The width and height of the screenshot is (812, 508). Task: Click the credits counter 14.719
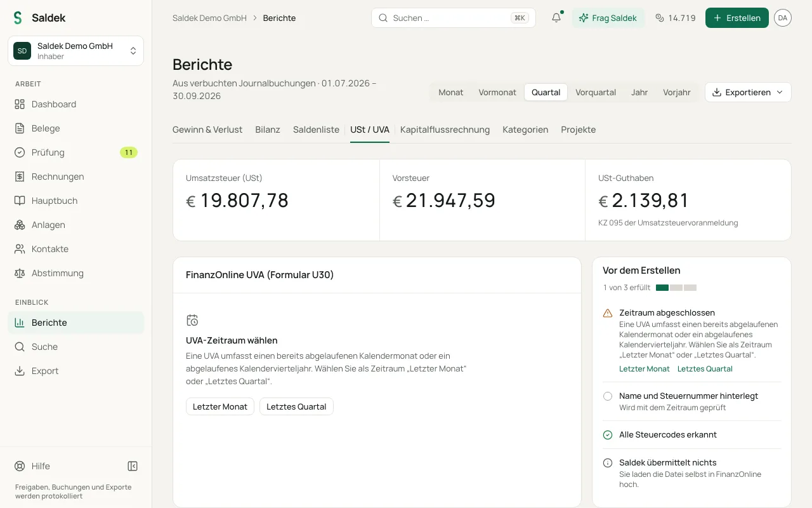point(675,18)
